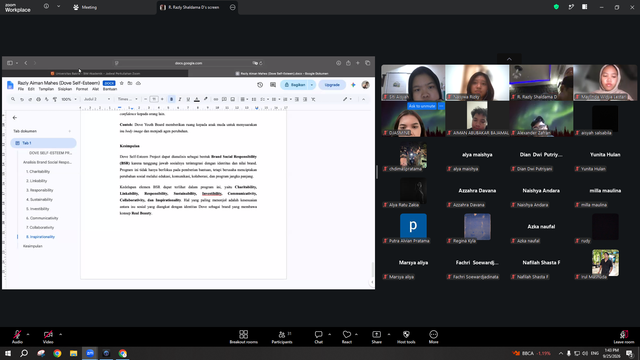Click the Gemini sparkle icon in Docs
Image resolution: width=640 pixels, height=360 pixels.
click(x=353, y=85)
